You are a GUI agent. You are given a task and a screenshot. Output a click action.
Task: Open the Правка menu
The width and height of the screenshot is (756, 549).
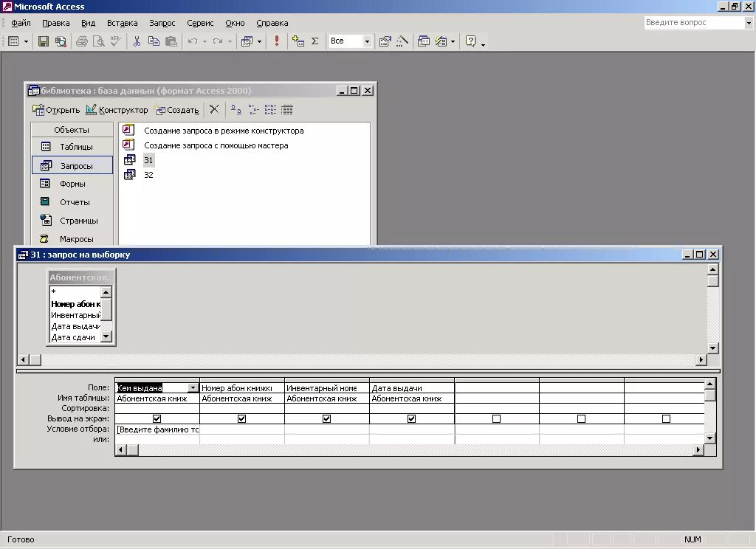point(56,23)
